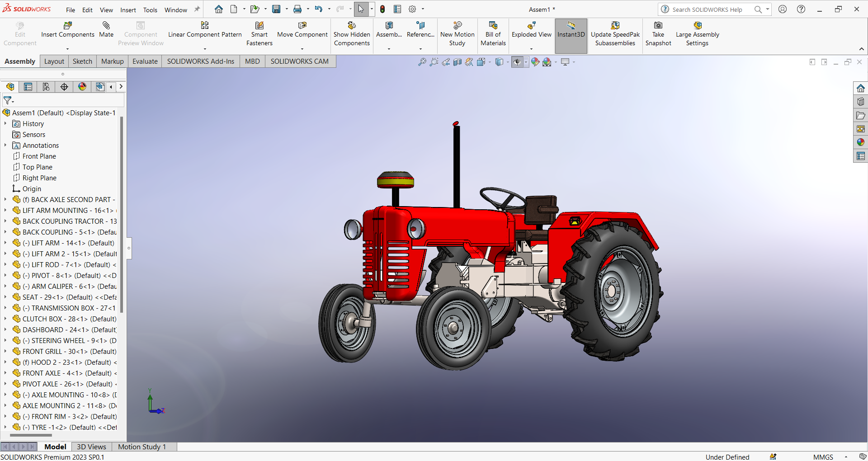Open the MMGS unit system dropdown
This screenshot has height=461, width=868.
click(x=846, y=457)
